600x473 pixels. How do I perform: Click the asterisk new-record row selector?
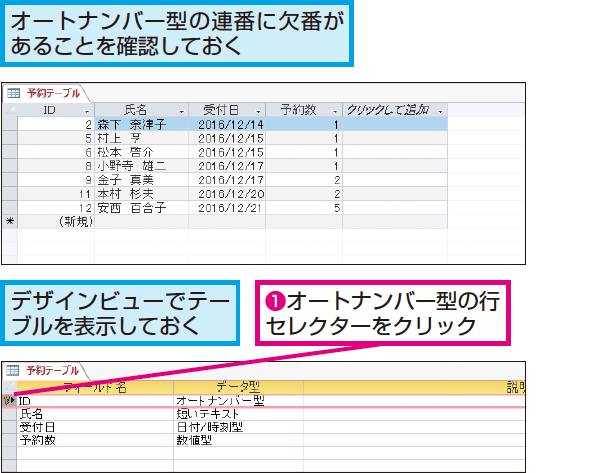[10, 222]
